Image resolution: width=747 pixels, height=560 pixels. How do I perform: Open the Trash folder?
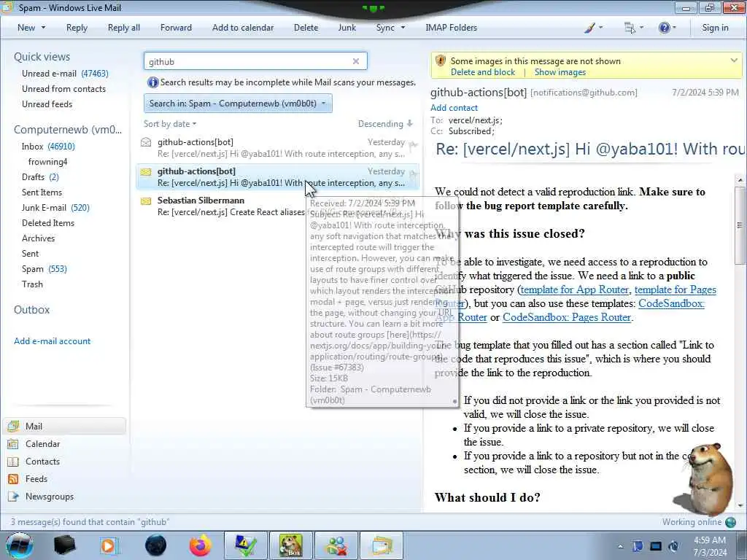pyautogui.click(x=32, y=284)
